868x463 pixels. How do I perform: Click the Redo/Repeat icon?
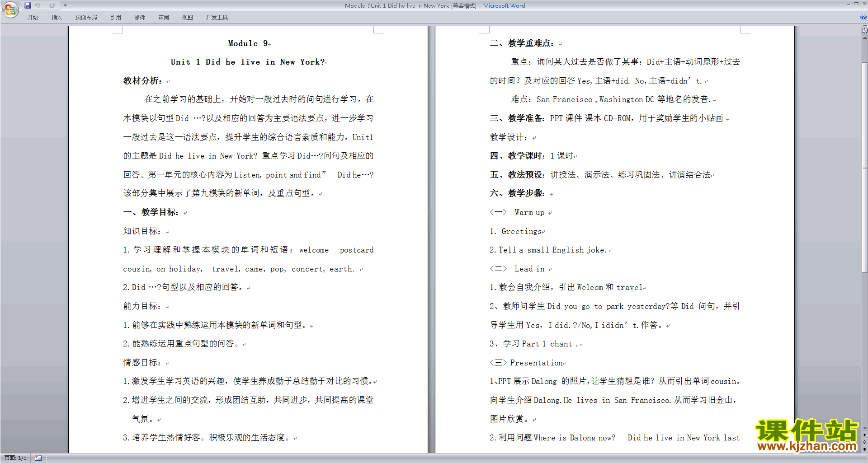[x=52, y=5]
